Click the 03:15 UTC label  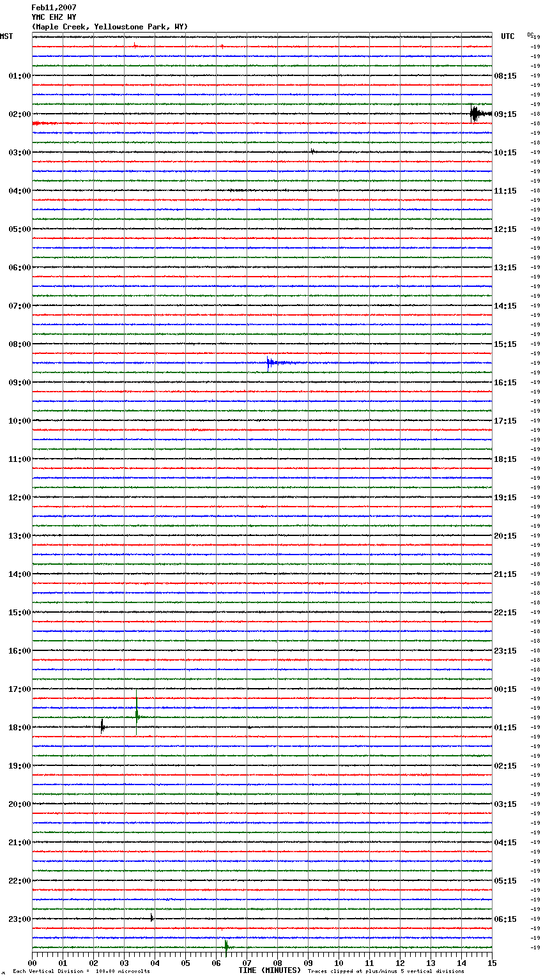[x=505, y=804]
